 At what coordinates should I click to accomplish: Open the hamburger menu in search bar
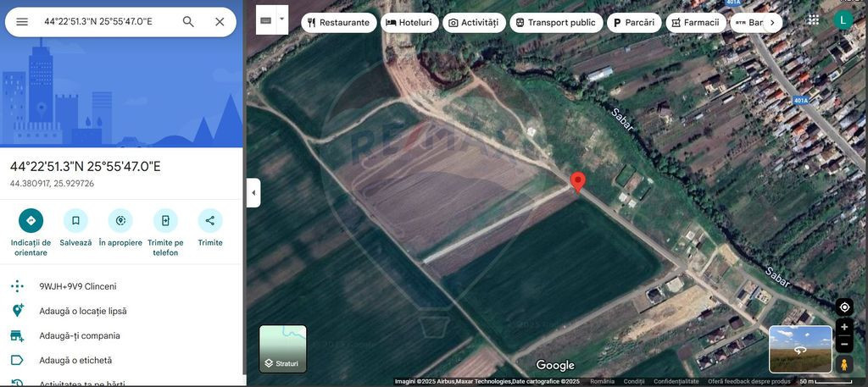pyautogui.click(x=22, y=21)
